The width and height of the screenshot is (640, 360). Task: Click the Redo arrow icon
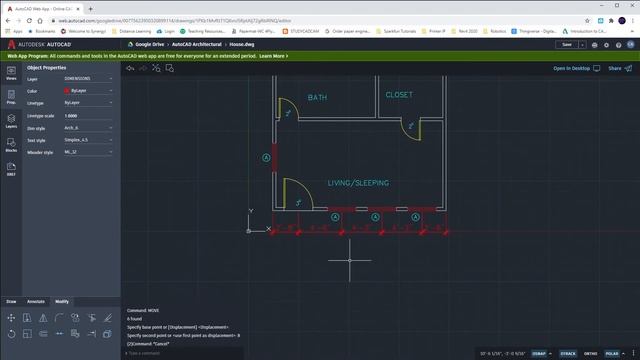coord(143,68)
